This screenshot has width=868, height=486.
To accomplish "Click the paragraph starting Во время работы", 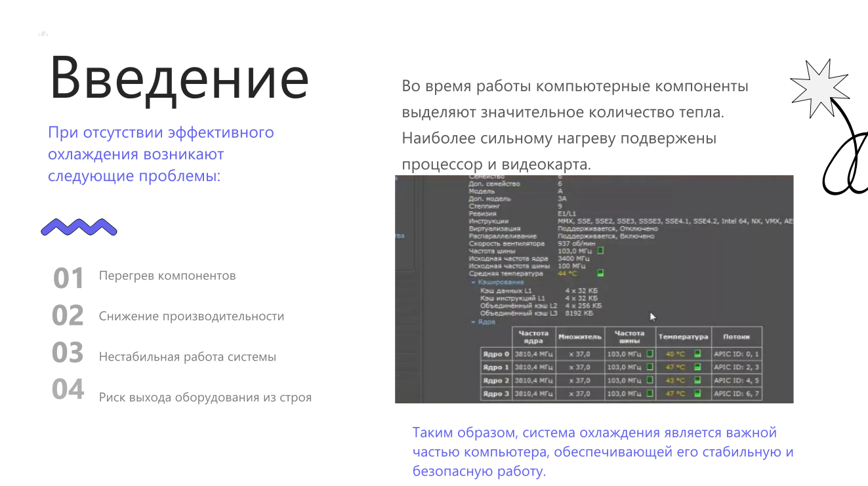I will coord(575,125).
